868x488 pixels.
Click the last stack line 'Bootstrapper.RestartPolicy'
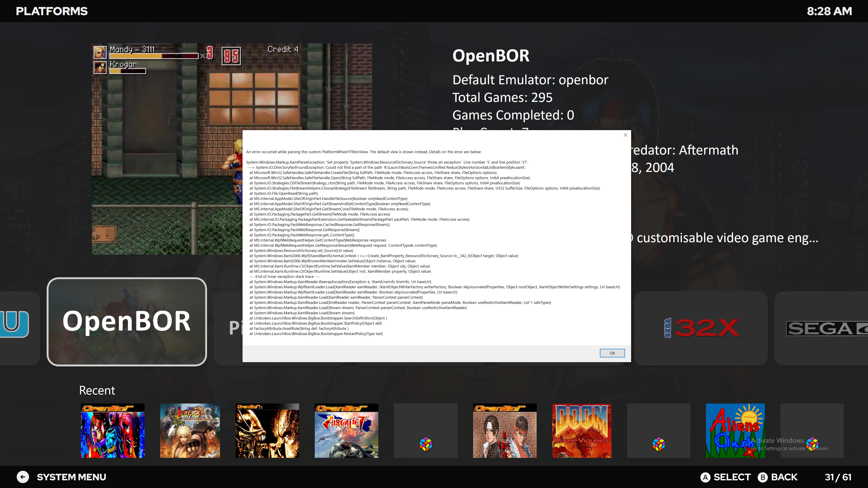click(316, 334)
